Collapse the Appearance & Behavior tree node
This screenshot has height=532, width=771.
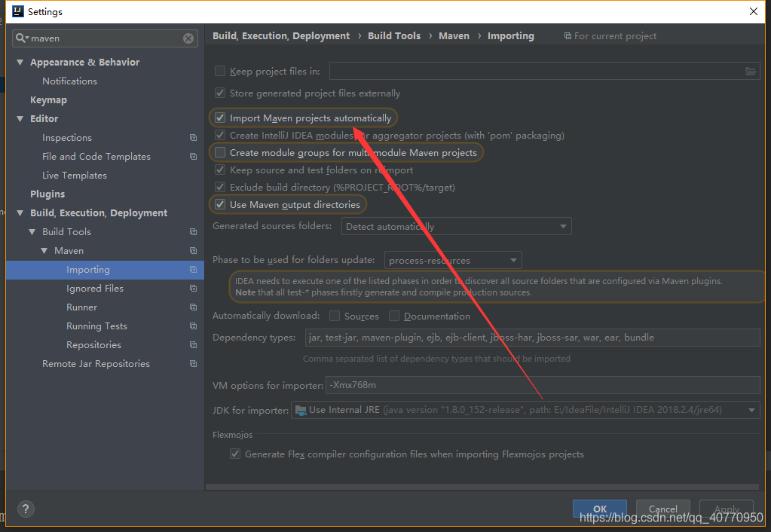[x=20, y=62]
